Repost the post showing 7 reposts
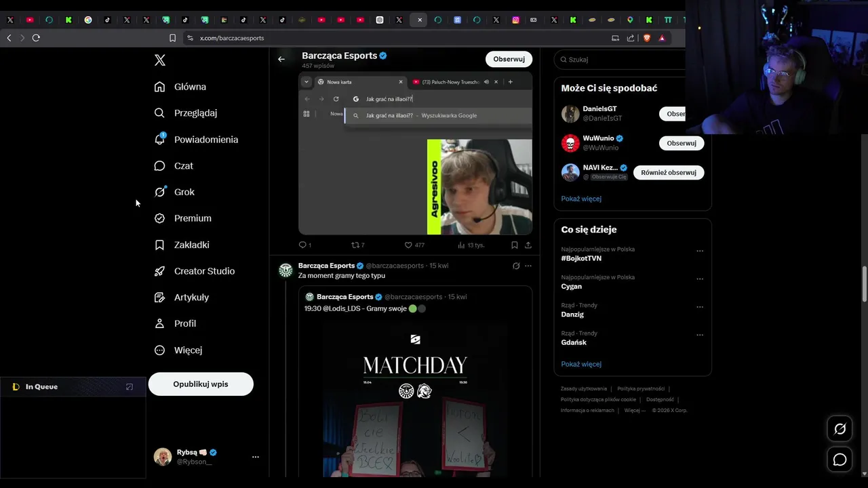Viewport: 868px width, 488px height. [357, 245]
